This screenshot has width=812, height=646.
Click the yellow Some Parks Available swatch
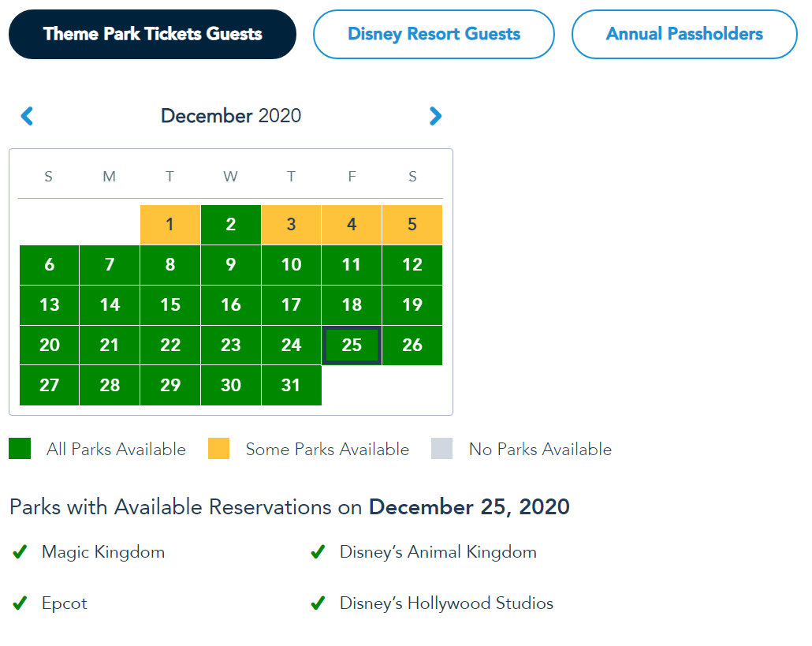(218, 449)
